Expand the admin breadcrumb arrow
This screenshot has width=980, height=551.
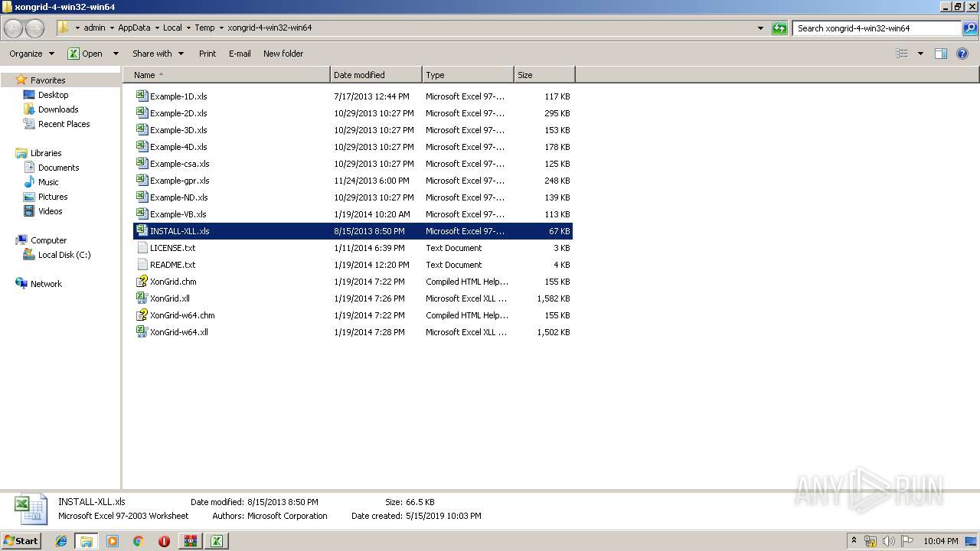[112, 28]
